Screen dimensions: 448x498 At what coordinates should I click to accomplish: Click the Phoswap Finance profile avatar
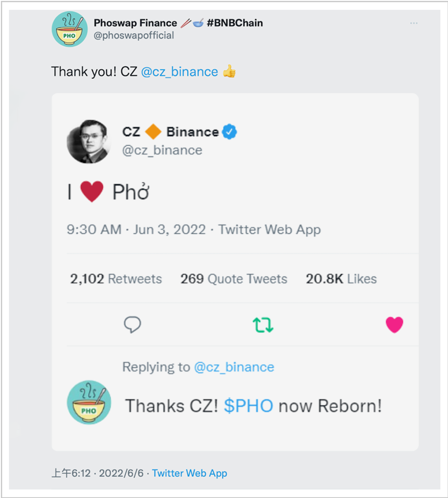coord(69,29)
